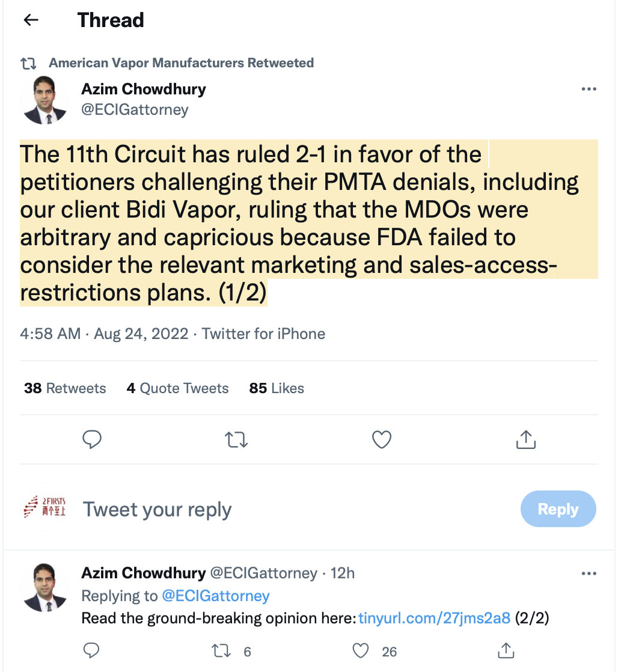Image resolution: width=636 pixels, height=672 pixels.
Task: Go back using the arrow icon
Action: [x=31, y=20]
